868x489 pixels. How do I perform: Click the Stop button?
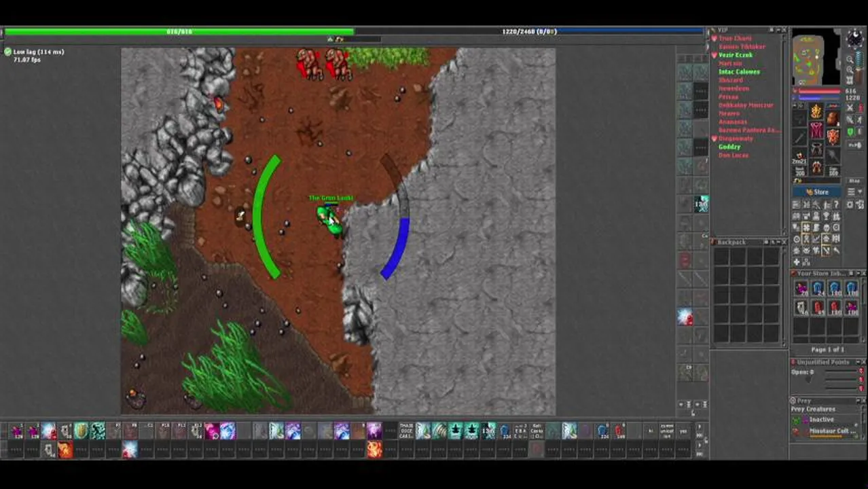854,181
